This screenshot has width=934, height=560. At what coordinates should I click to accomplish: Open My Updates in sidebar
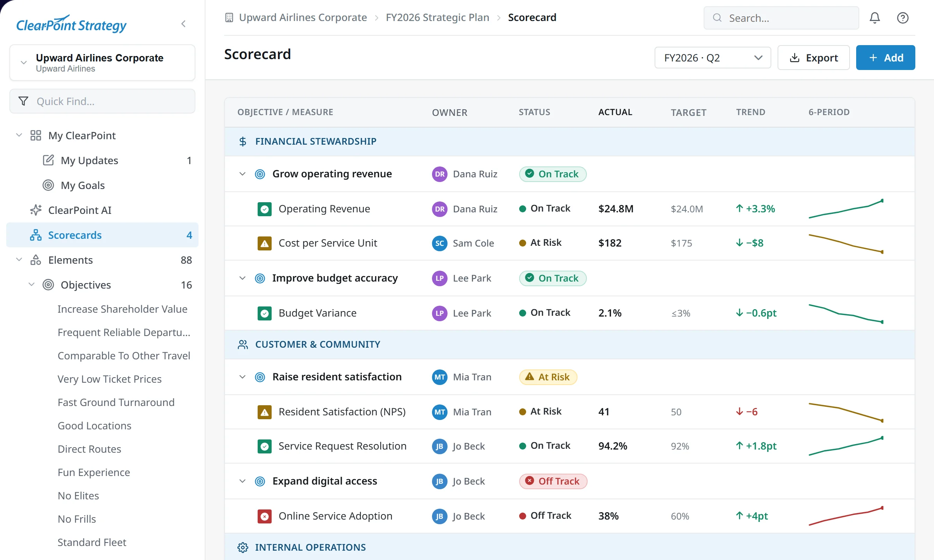pyautogui.click(x=102, y=160)
